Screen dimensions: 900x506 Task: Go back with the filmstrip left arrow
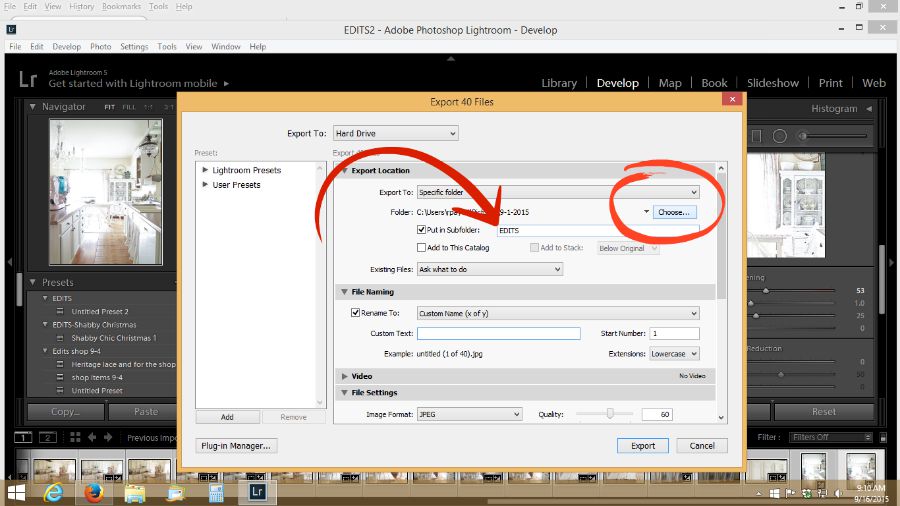(92, 437)
